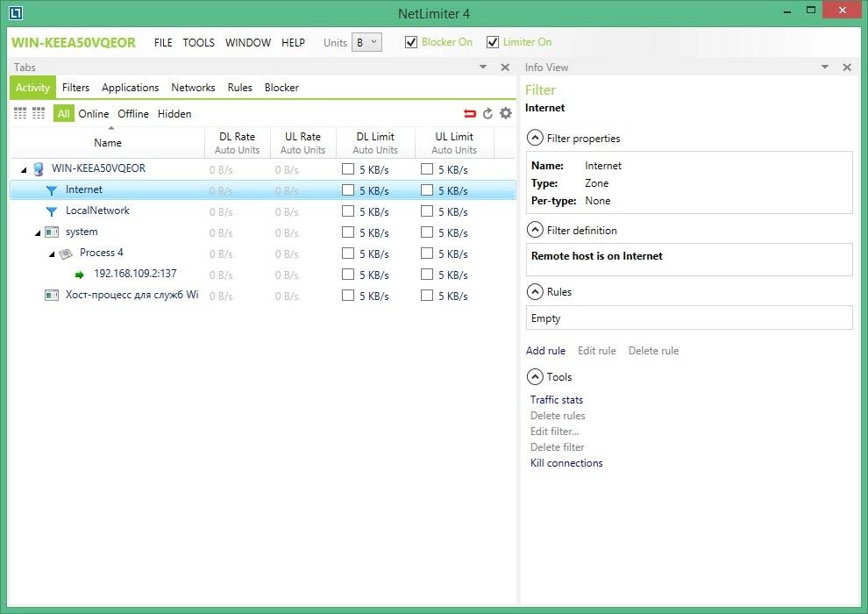Screen dimensions: 868x614
Task: Refresh the activity list
Action: 487,113
